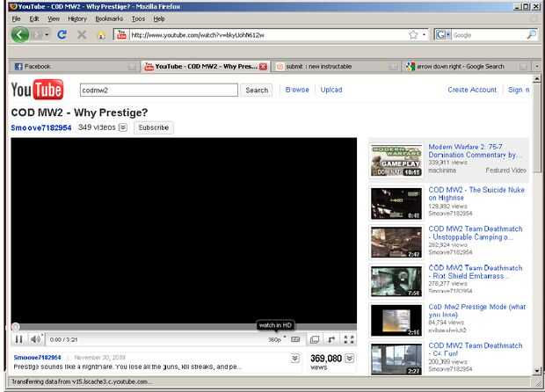The image size is (545, 392).
Task: Open the Upload link
Action: [331, 90]
